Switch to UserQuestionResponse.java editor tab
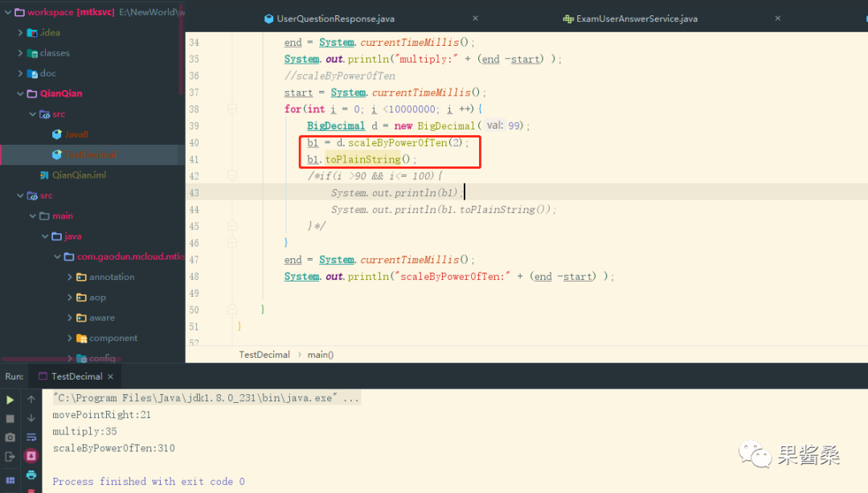 tap(335, 18)
